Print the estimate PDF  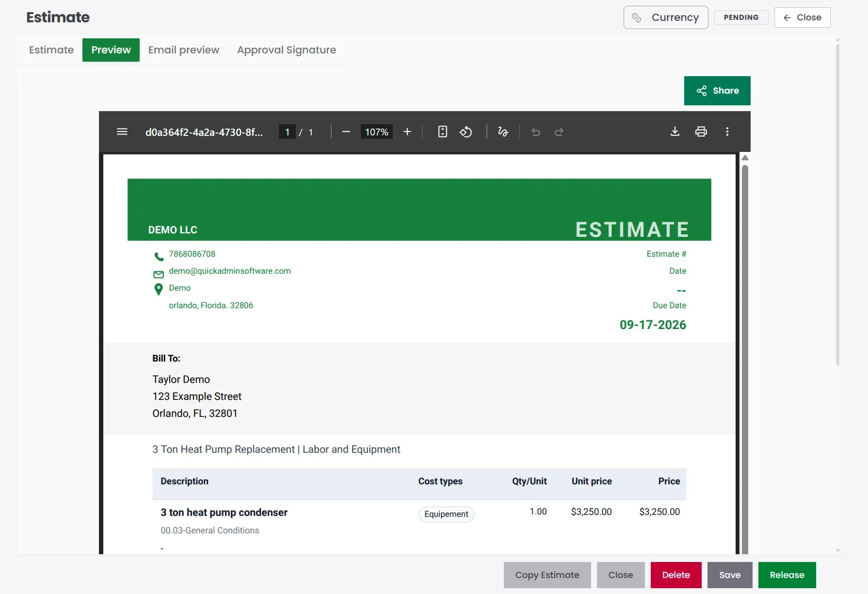[701, 132]
